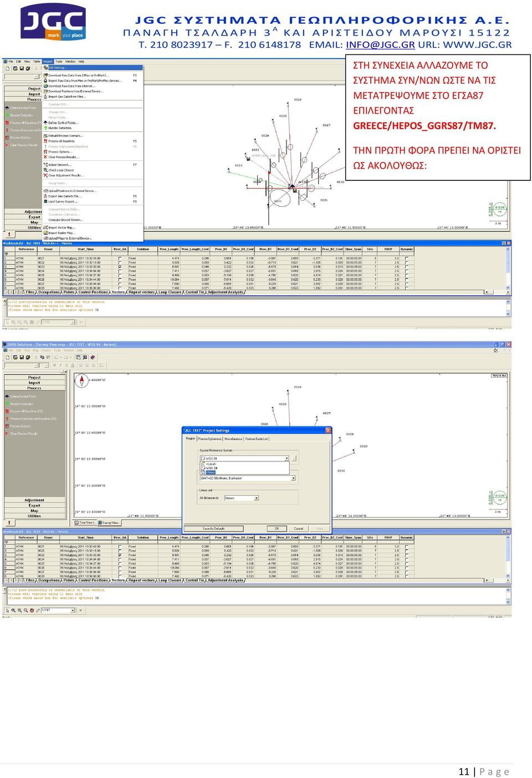Choose <Local> in the reference system list
Viewport: 532px width, 778px height.
[211, 464]
